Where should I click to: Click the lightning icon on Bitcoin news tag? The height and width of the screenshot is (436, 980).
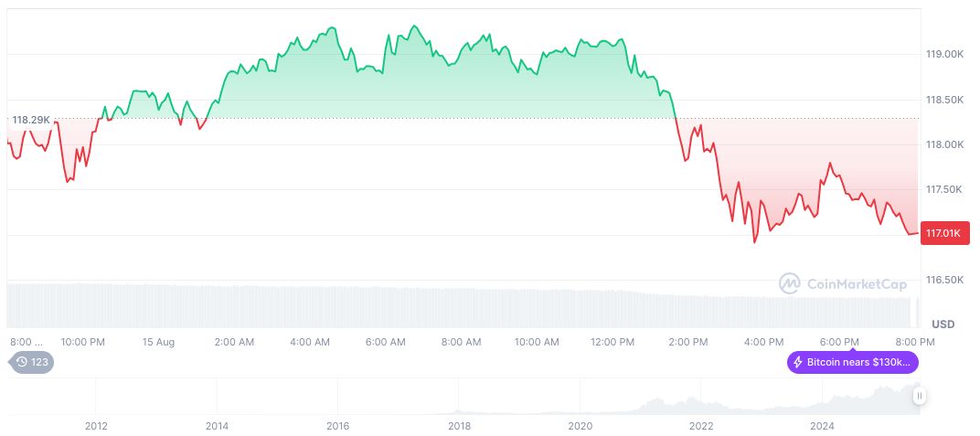coord(798,362)
